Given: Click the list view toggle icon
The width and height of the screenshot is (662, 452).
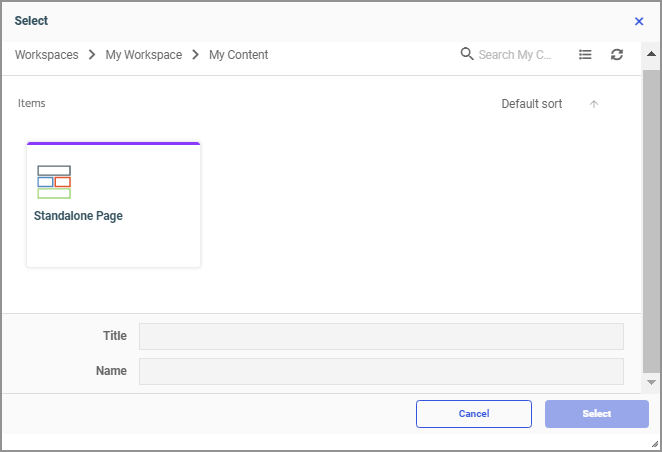Looking at the screenshot, I should (x=585, y=55).
